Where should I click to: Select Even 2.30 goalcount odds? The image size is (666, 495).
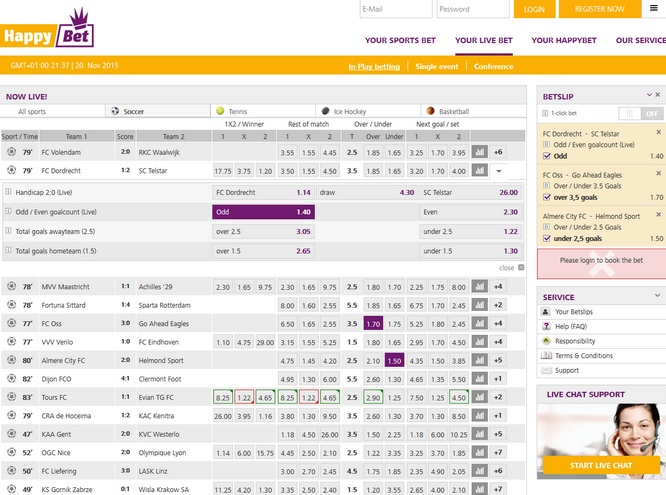[x=471, y=212]
